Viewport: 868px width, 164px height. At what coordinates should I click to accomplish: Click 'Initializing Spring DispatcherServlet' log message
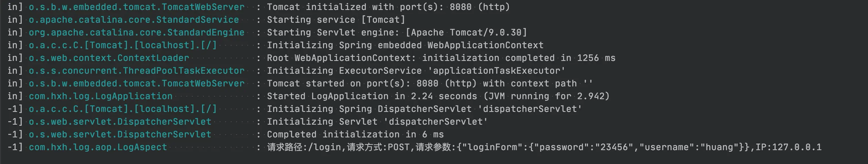coord(424,109)
